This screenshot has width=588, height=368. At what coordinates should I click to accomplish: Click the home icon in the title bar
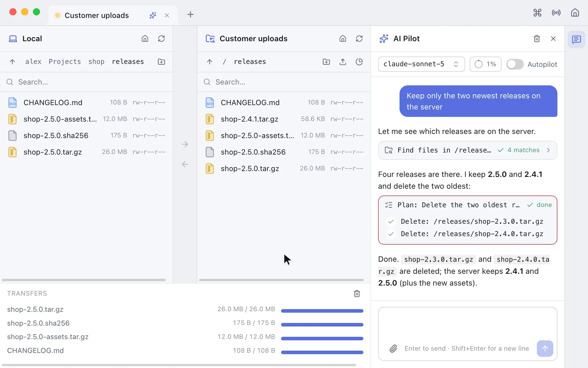[x=575, y=13]
